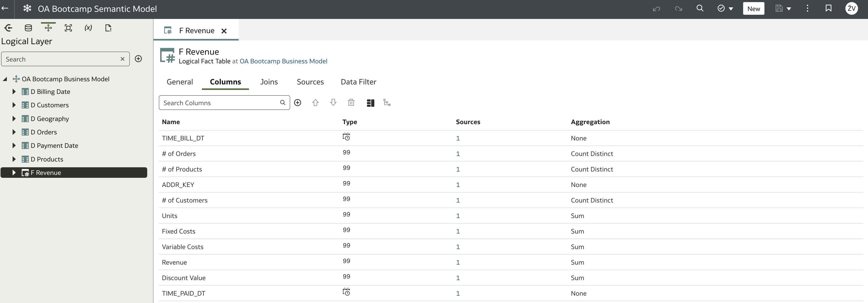868x303 pixels.
Task: Click the move column down arrow
Action: 333,103
